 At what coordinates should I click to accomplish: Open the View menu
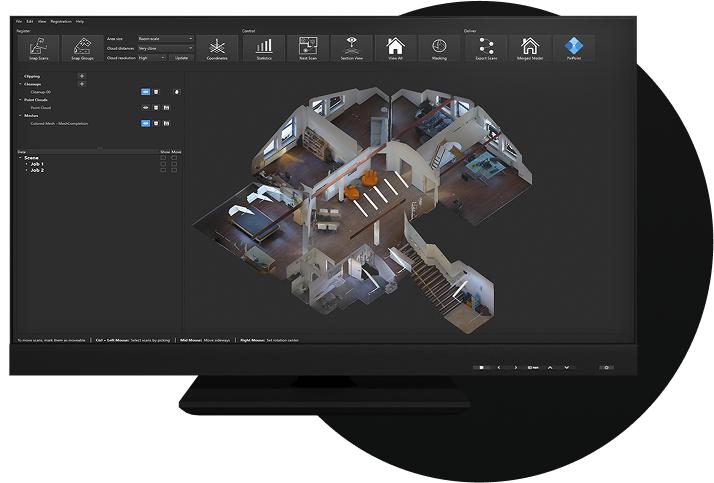point(42,21)
